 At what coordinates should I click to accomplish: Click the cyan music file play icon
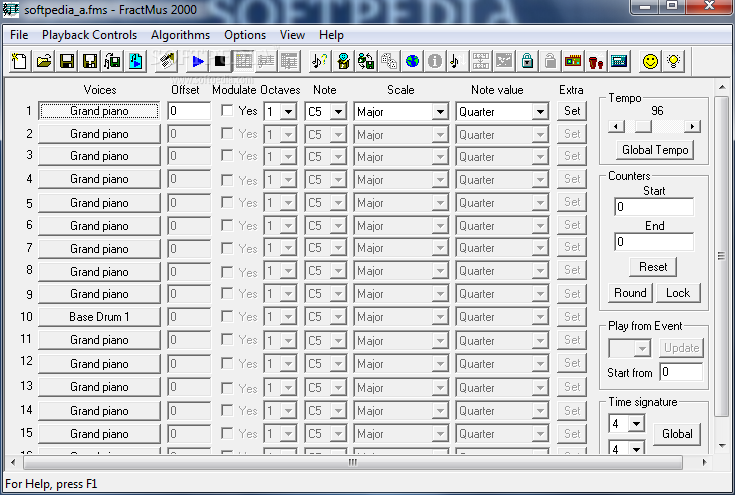tap(135, 61)
